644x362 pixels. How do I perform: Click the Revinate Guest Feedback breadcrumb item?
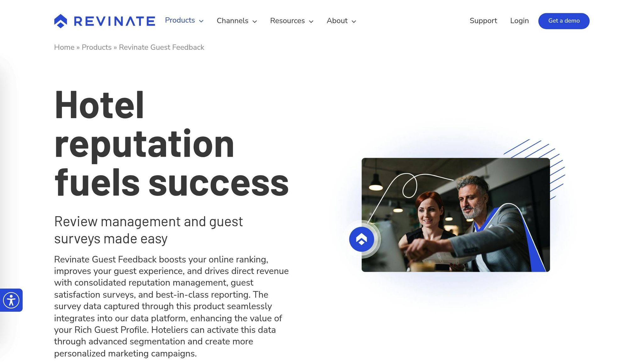click(161, 47)
